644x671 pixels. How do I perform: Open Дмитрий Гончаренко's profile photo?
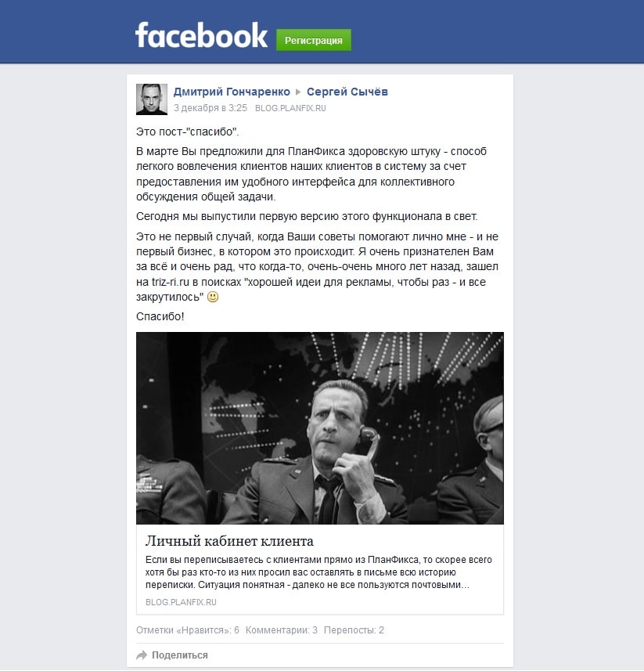[151, 99]
